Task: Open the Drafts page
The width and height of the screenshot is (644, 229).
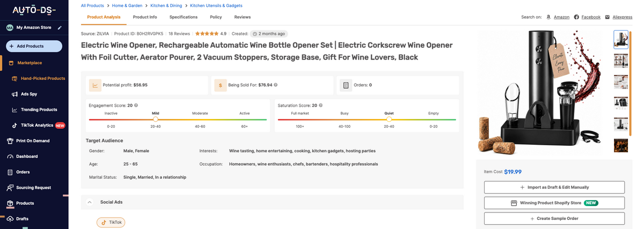Action: (x=22, y=219)
